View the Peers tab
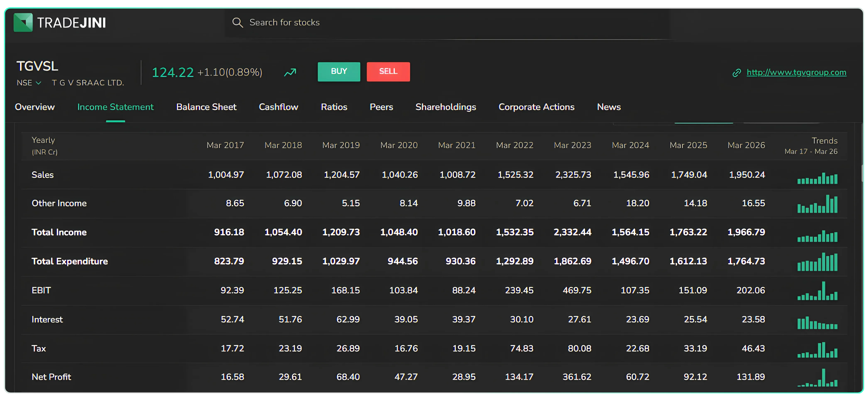The width and height of the screenshot is (868, 400). 381,107
